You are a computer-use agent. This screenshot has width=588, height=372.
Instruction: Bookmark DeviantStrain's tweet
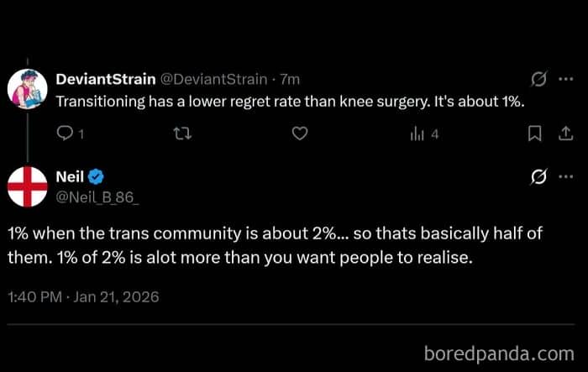(535, 133)
